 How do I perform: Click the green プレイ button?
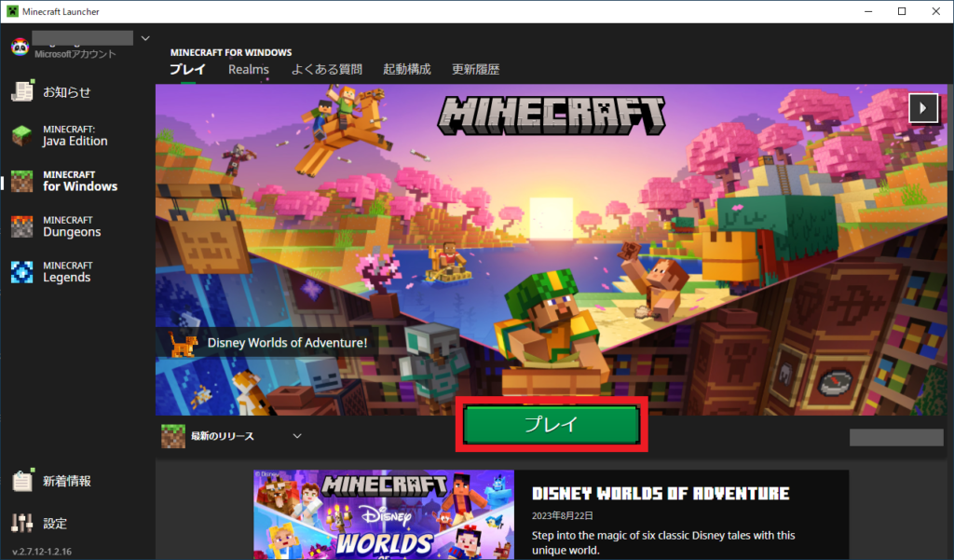click(x=552, y=424)
